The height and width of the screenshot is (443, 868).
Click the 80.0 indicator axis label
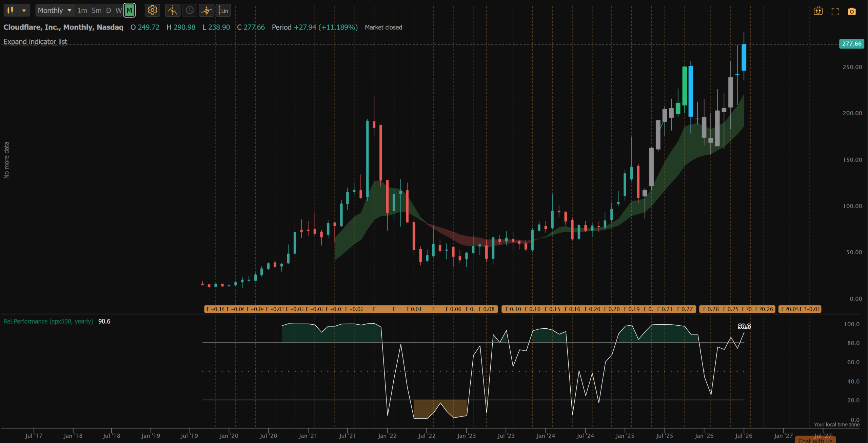(x=853, y=343)
